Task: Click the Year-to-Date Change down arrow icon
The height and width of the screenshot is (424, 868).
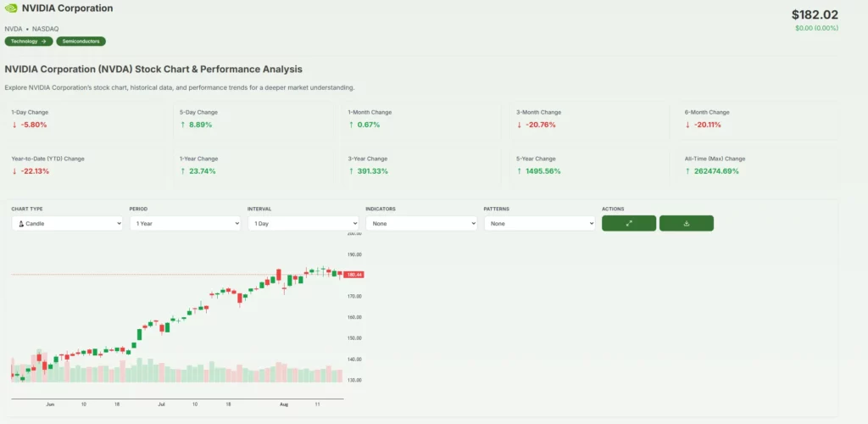Action: click(x=14, y=171)
